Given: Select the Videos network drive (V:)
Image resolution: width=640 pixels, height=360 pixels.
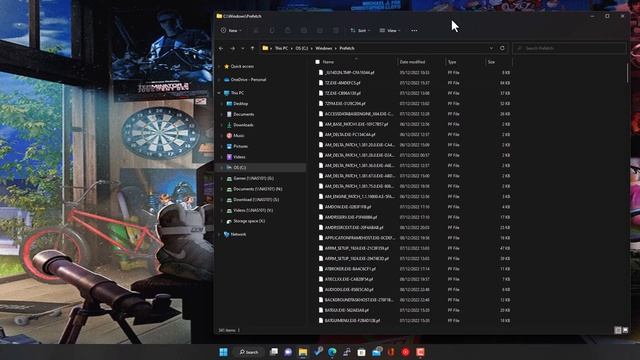Looking at the screenshot, I should point(249,210).
